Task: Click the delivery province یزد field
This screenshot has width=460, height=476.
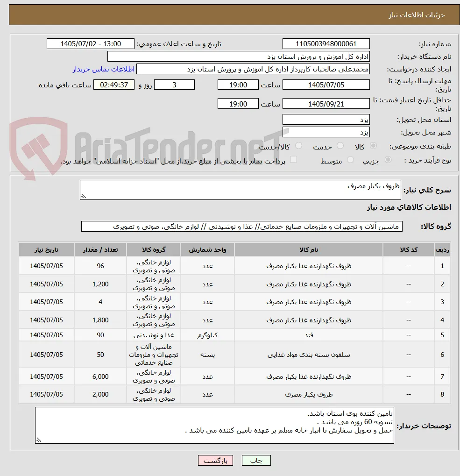Action: [326, 120]
